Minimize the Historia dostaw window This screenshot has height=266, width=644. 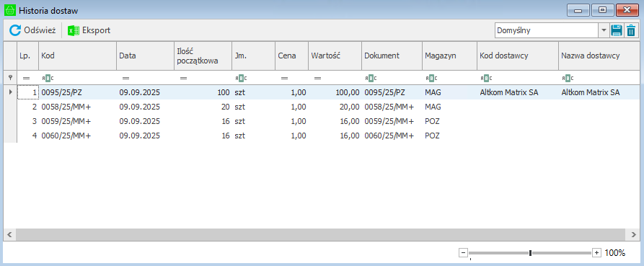point(578,10)
